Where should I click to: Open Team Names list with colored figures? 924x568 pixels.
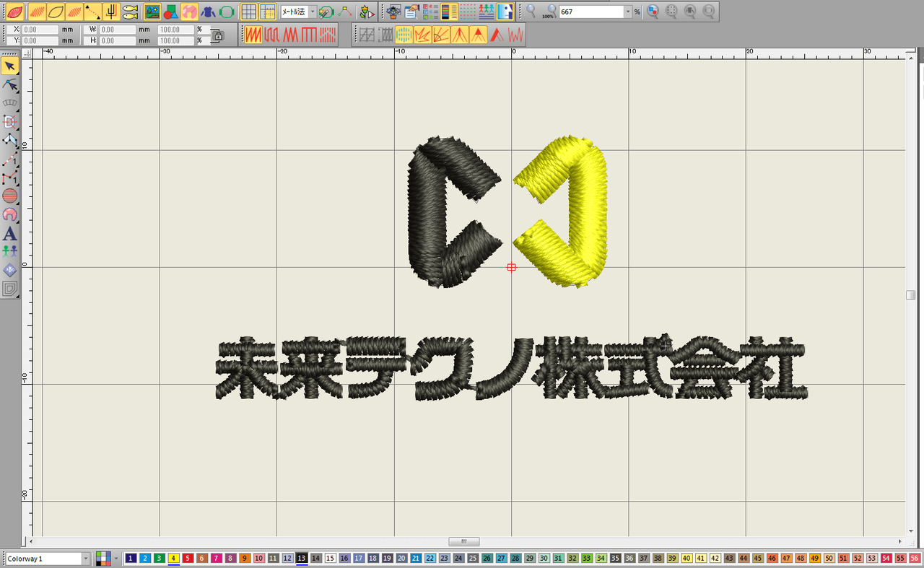click(x=487, y=12)
